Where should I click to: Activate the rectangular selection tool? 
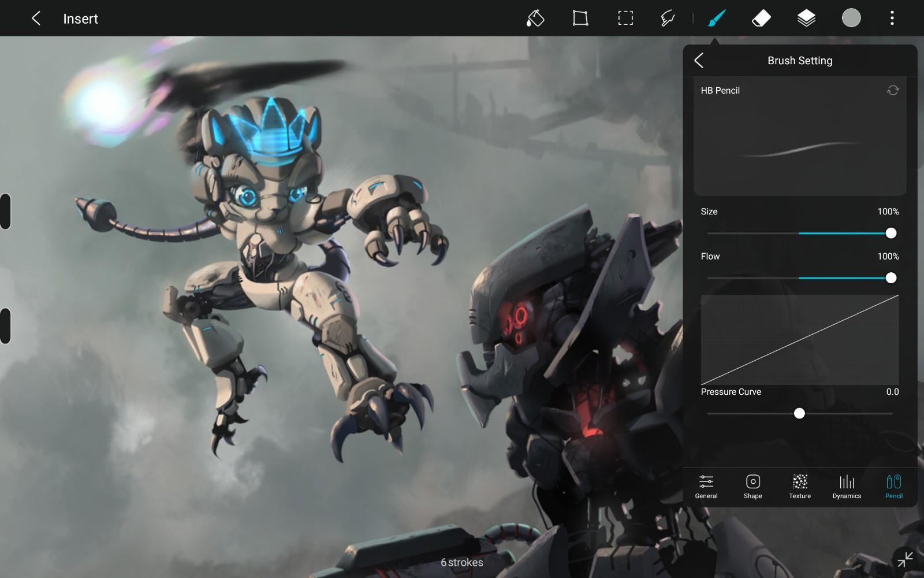pyautogui.click(x=625, y=18)
